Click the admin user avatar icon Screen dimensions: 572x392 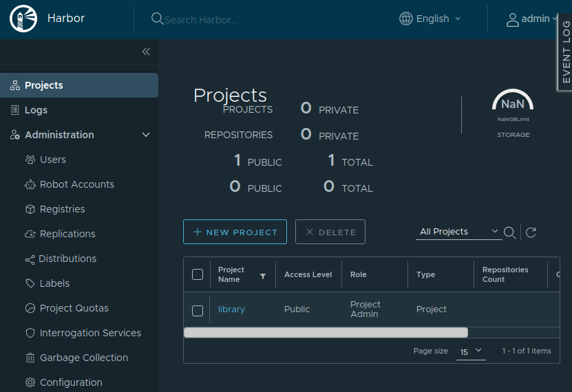pyautogui.click(x=512, y=20)
